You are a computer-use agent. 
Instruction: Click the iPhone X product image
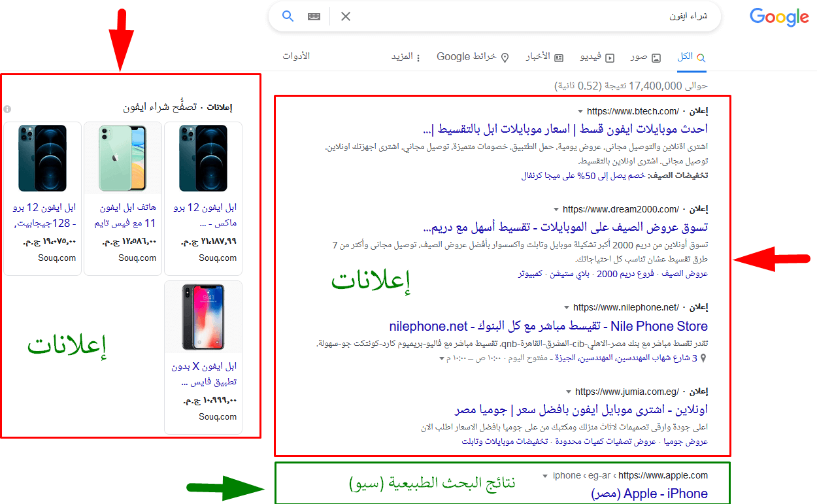coord(203,317)
